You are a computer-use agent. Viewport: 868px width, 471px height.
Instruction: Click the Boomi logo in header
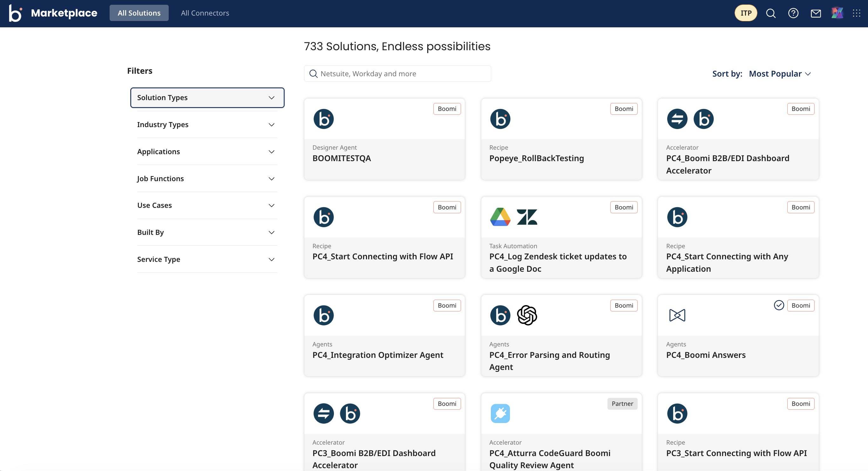click(x=15, y=13)
